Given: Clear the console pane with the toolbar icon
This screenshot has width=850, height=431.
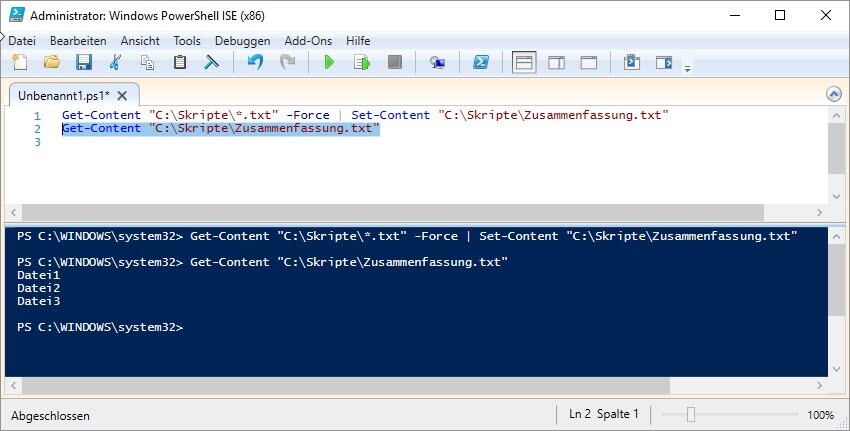Looking at the screenshot, I should click(212, 63).
